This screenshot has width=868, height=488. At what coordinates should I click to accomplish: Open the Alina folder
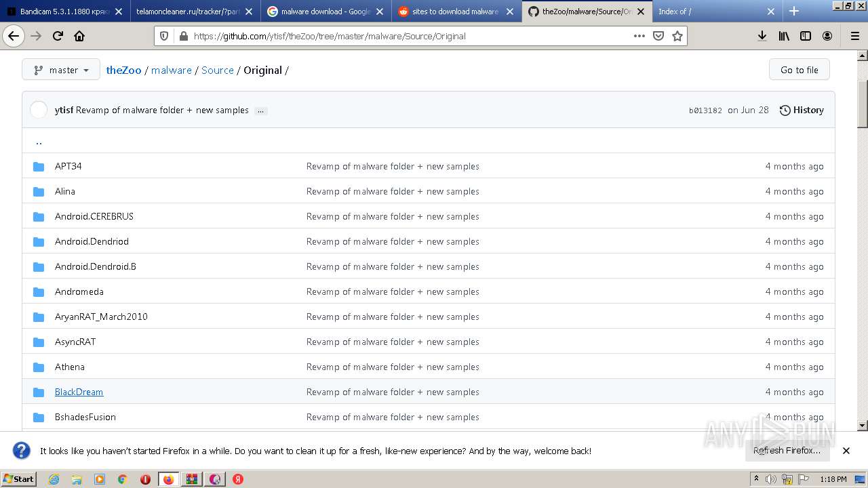65,191
